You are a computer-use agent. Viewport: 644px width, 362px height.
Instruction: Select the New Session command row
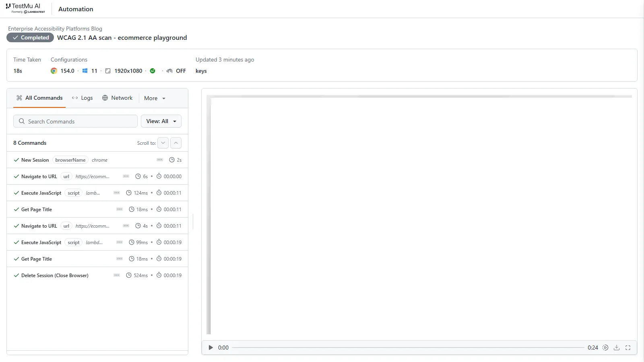[x=97, y=160]
